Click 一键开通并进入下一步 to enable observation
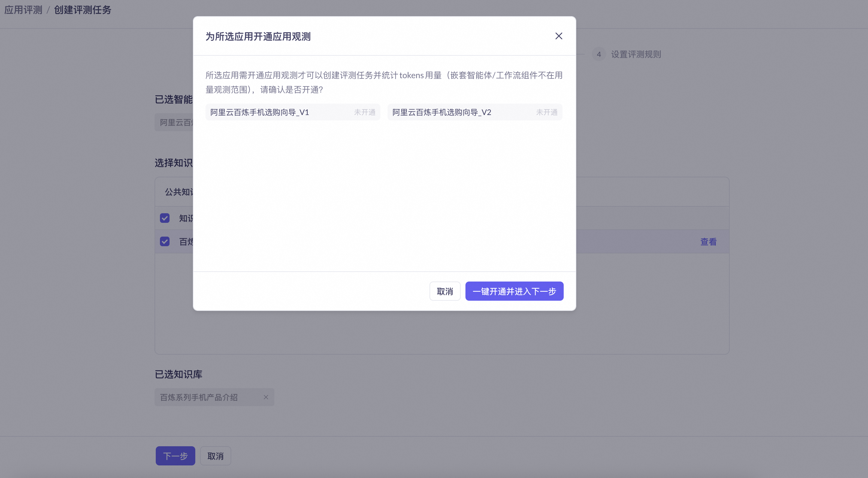The width and height of the screenshot is (868, 478). (x=514, y=291)
